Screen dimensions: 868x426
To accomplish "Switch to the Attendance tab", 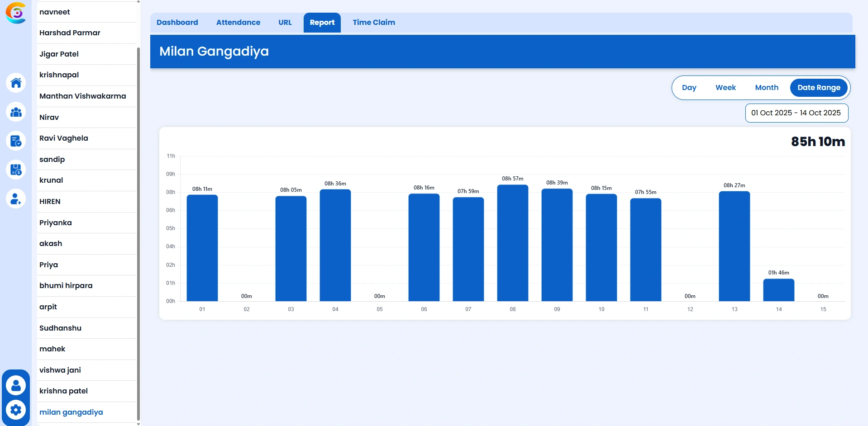I will click(238, 23).
